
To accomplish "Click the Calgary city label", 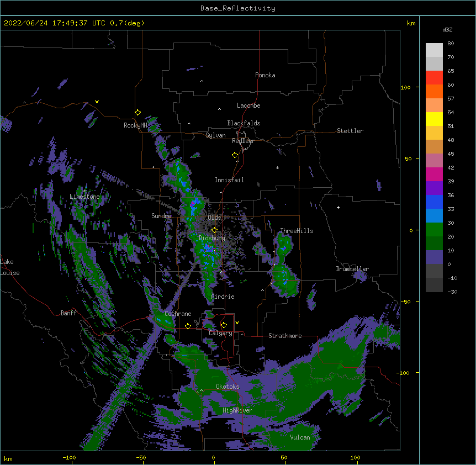I will click(220, 333).
